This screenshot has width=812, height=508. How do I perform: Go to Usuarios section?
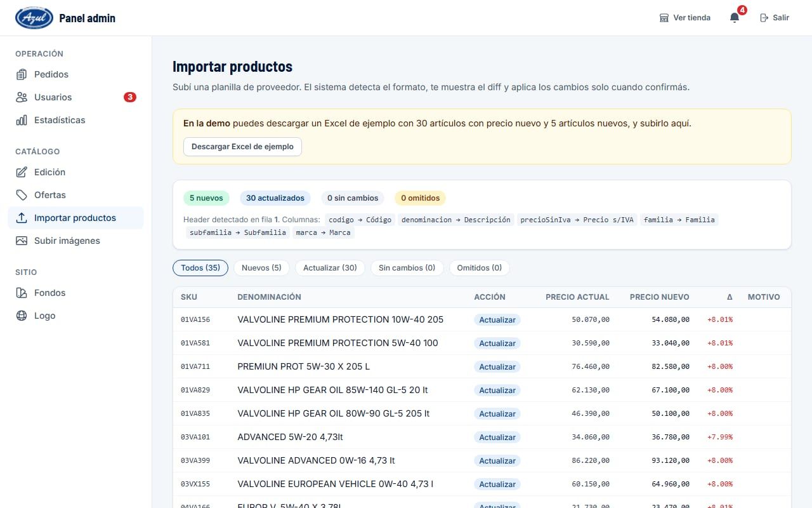click(x=75, y=97)
